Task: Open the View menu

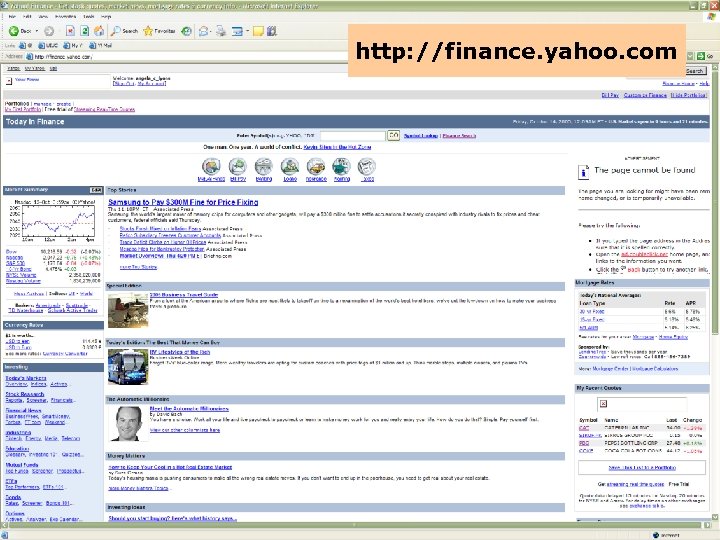Action: pyautogui.click(x=43, y=16)
